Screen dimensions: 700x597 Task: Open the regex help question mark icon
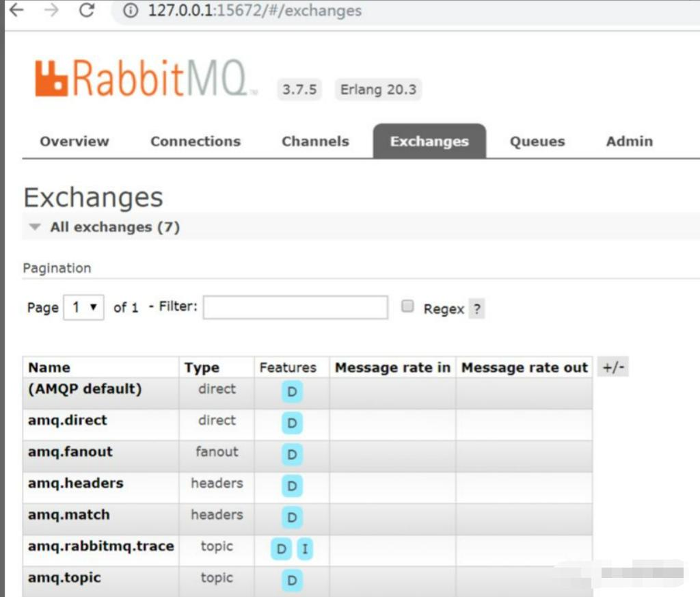tap(477, 308)
